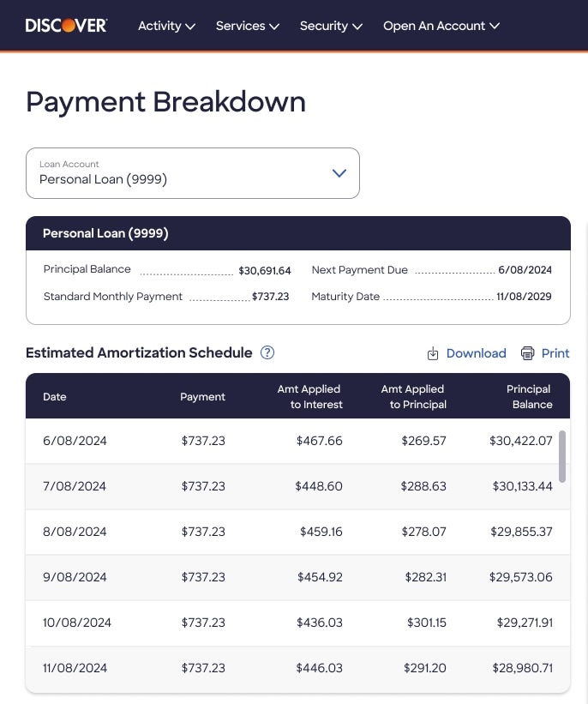Select the Open An Account menu item
588x704 pixels.
441,26
